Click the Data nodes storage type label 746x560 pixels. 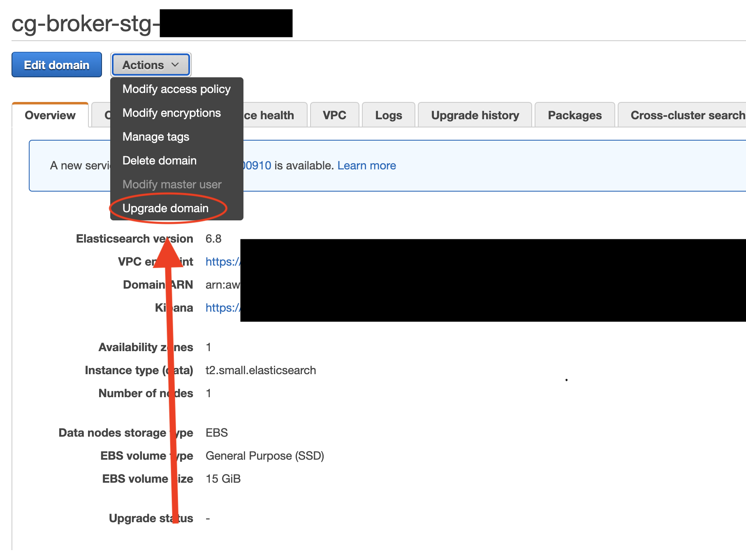click(x=126, y=433)
